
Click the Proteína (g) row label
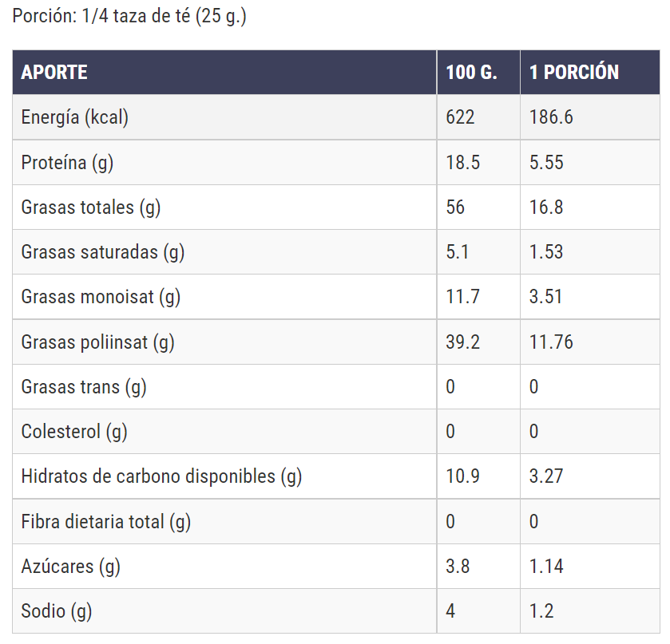(67, 163)
